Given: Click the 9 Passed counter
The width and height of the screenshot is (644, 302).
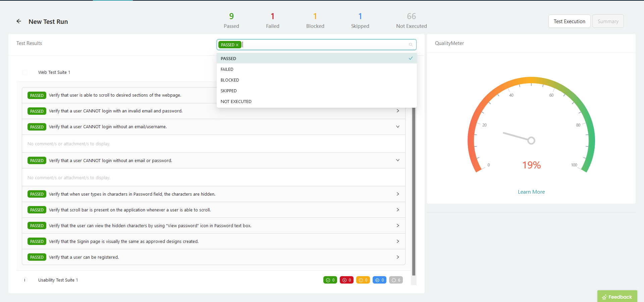Looking at the screenshot, I should [231, 20].
